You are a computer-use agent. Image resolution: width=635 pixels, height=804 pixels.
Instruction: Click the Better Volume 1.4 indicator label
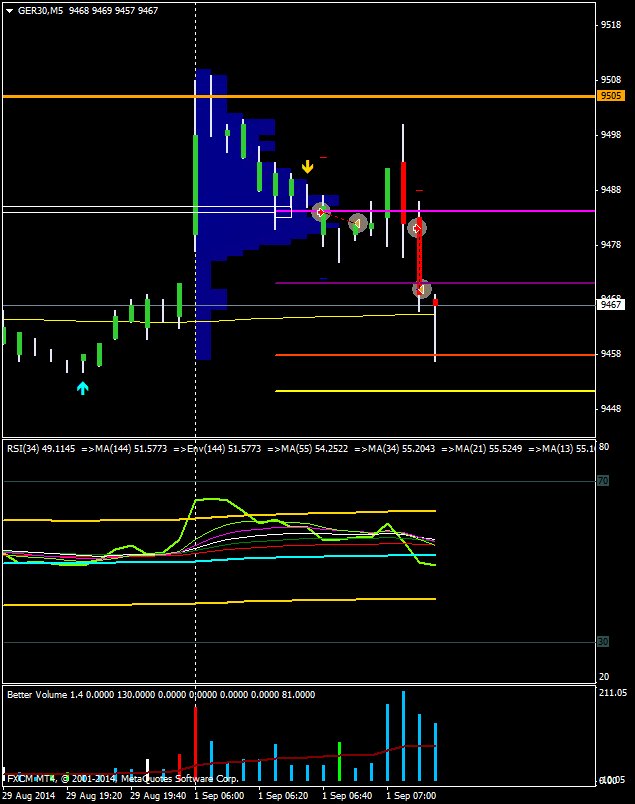(46, 694)
